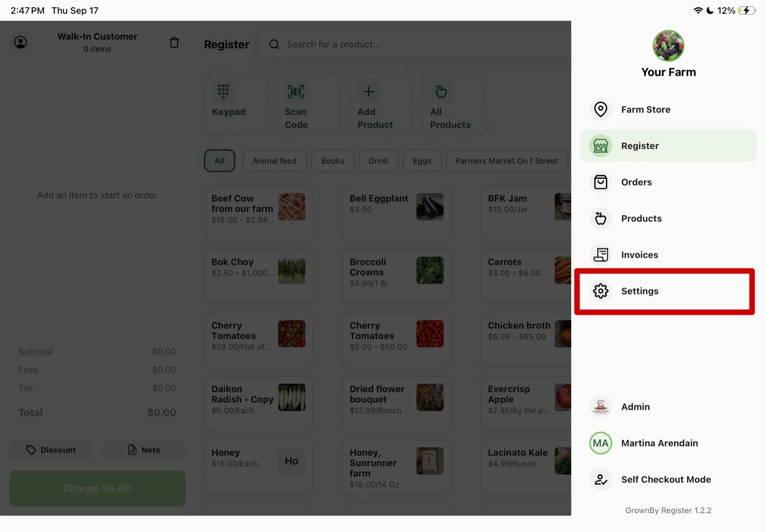Open Orders shopping bag icon

coord(601,182)
